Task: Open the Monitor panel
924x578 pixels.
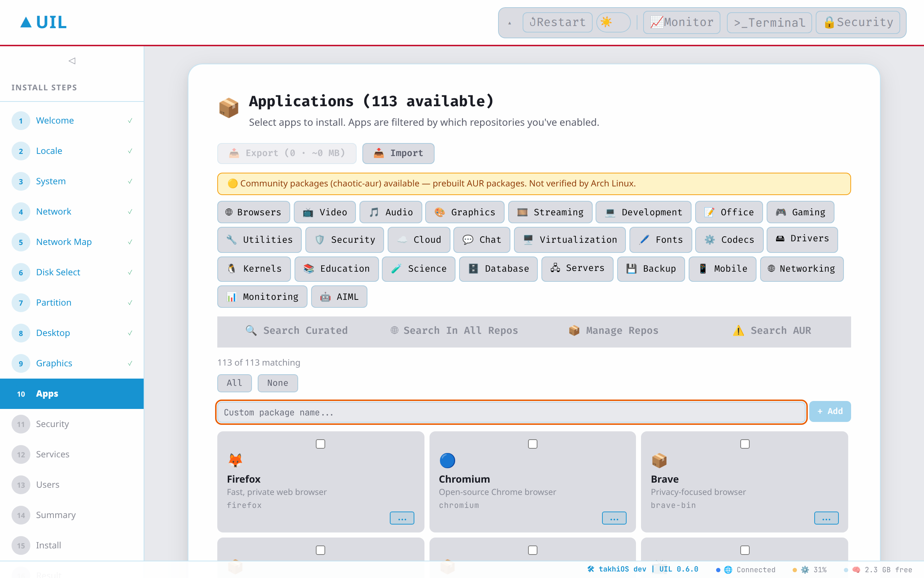Action: [681, 22]
